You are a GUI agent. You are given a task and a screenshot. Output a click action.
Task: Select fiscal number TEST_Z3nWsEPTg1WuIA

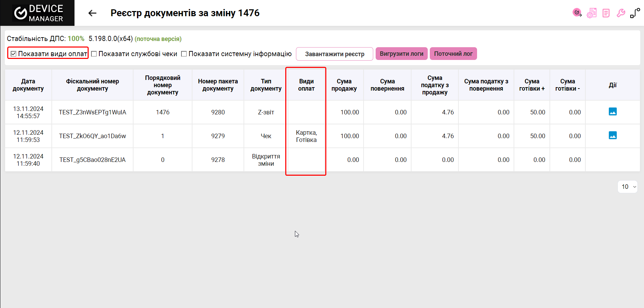coord(92,112)
